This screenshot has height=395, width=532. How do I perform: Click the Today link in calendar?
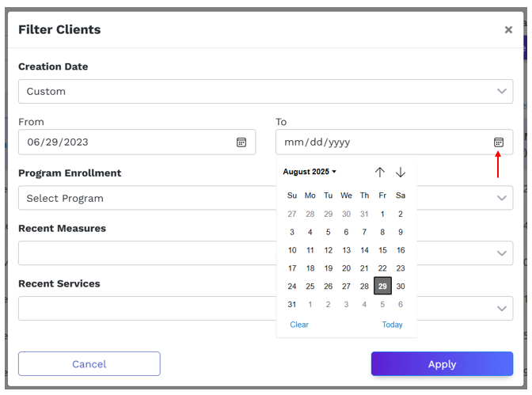(x=392, y=325)
